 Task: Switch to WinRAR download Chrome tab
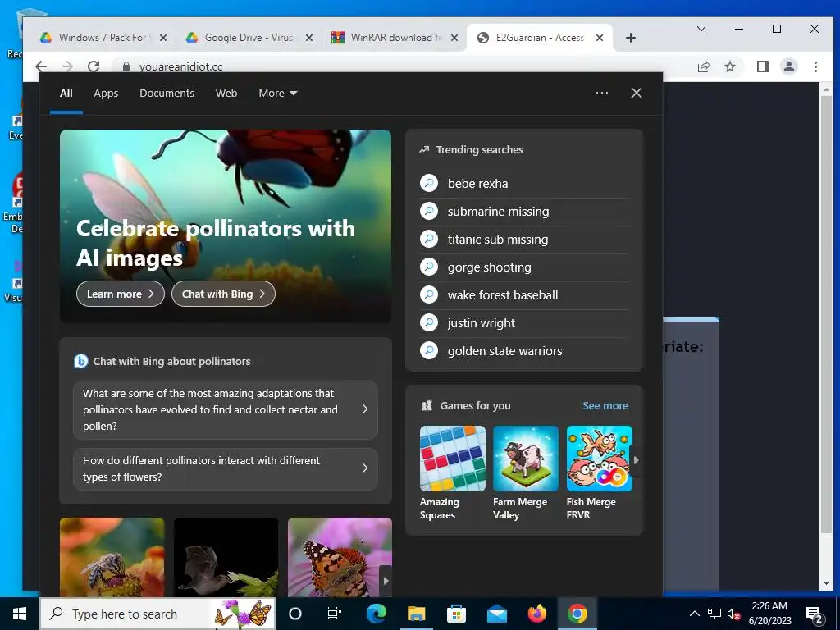click(x=395, y=38)
